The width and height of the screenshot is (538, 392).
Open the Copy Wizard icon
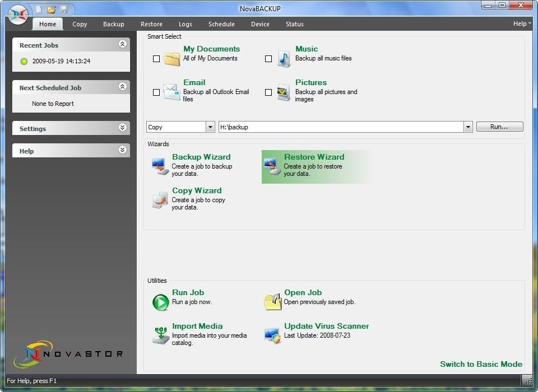[x=160, y=200]
